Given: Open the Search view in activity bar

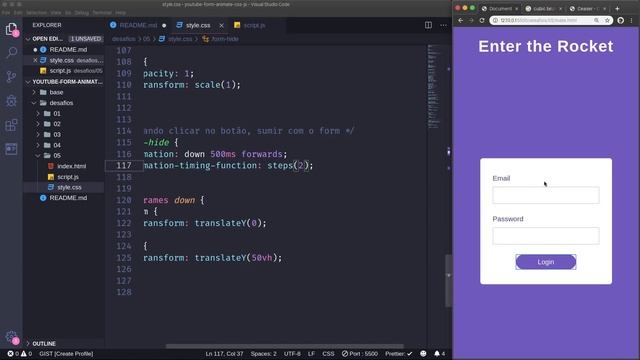Looking at the screenshot, I should point(11,52).
